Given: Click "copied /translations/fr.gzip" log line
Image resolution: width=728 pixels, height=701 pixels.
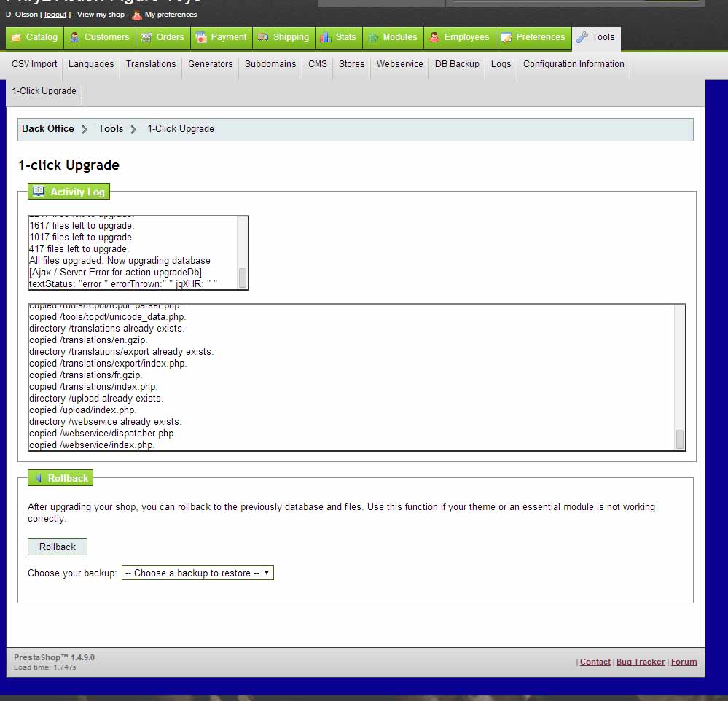Looking at the screenshot, I should pos(85,375).
